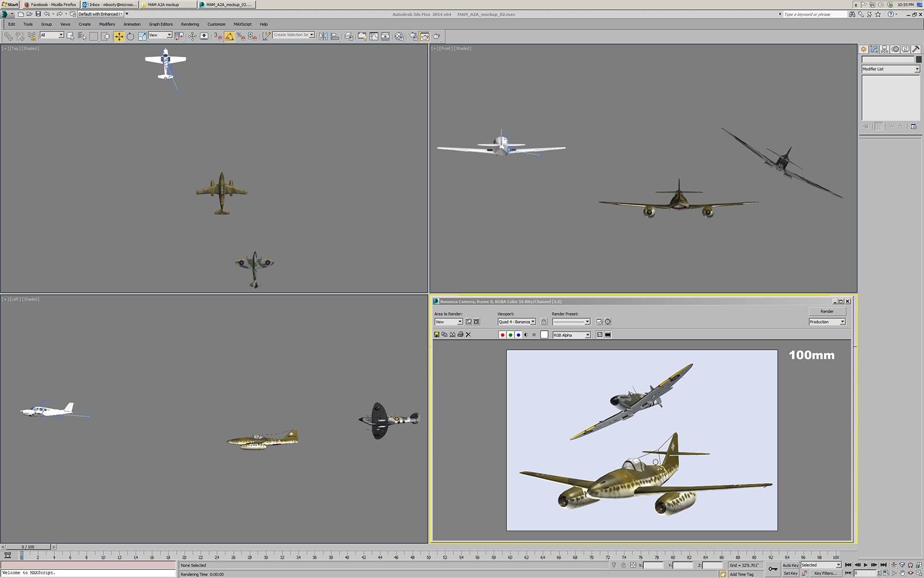Open the Modify command panel tab
This screenshot has height=578, width=924.
tap(874, 49)
